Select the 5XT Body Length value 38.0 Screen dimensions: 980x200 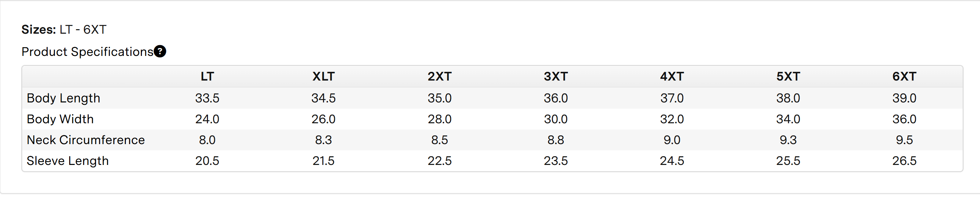coord(788,98)
